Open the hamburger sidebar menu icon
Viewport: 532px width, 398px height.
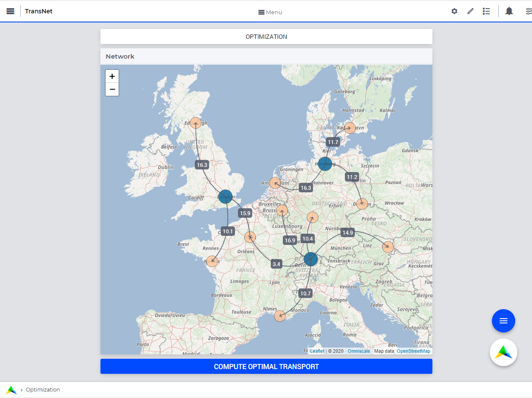10,11
